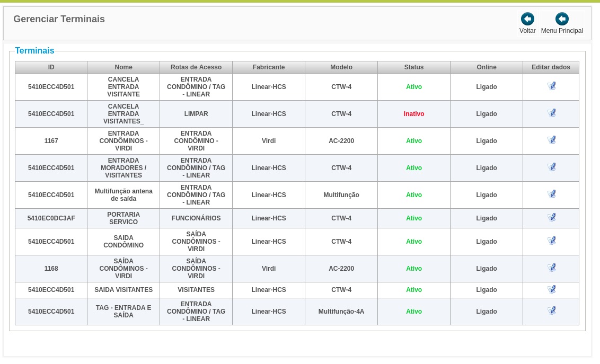Edit the SAIDA VISITANTES terminal
600x364 pixels.
[551, 289]
